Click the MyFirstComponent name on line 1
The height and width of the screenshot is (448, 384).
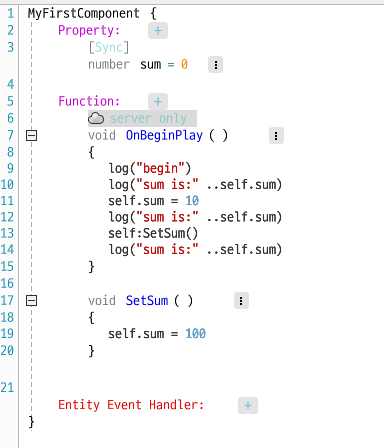coord(84,13)
